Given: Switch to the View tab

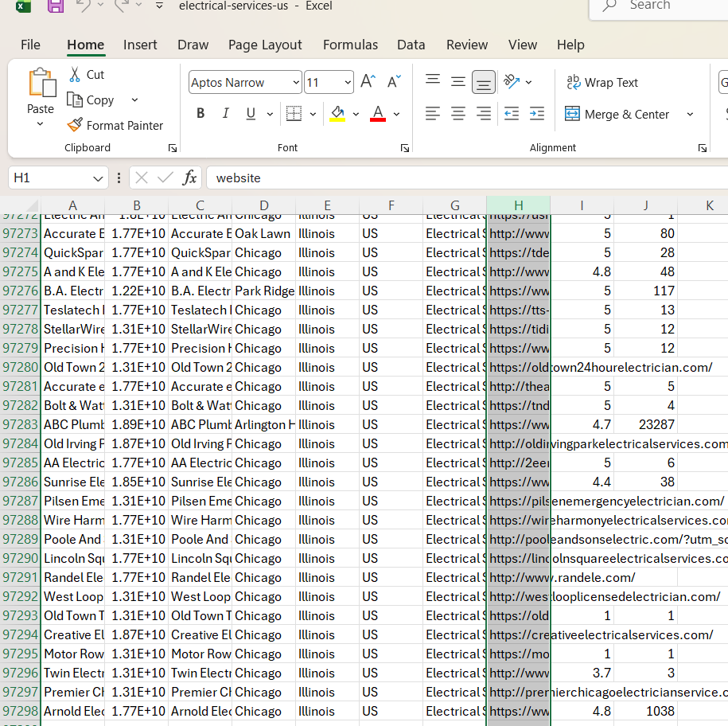Looking at the screenshot, I should (522, 45).
